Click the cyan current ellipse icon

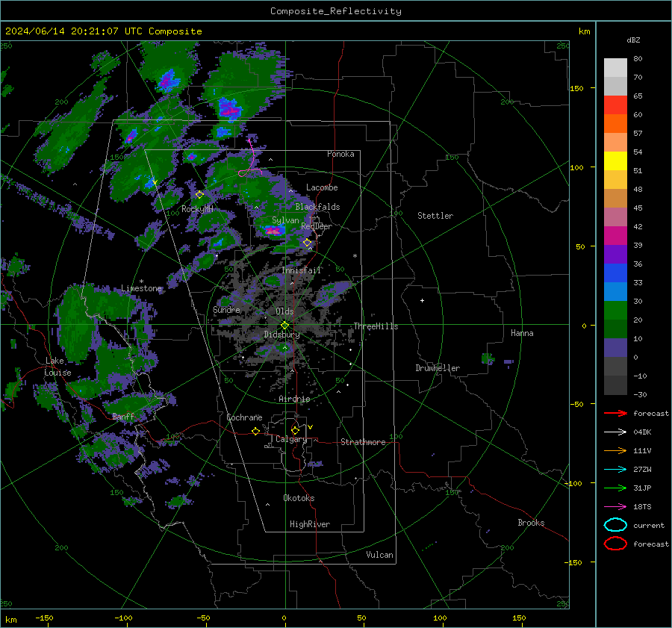(x=615, y=525)
